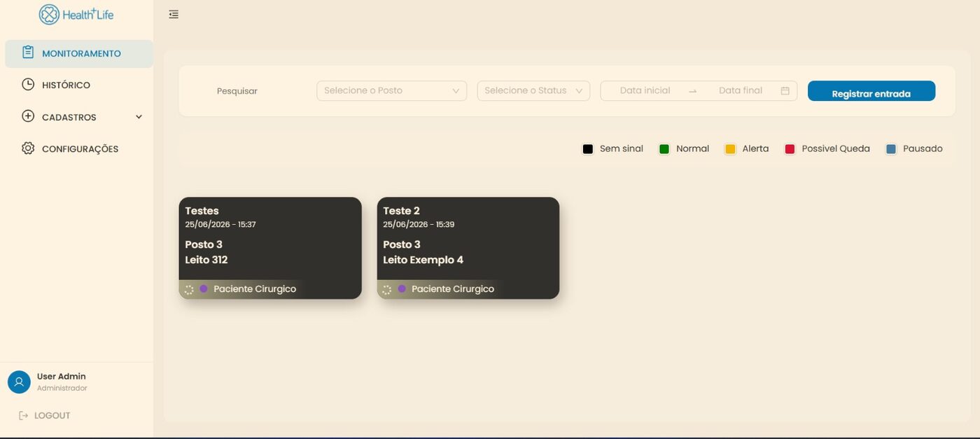
Task: Click the black Sem sinal swatch
Action: tap(588, 149)
